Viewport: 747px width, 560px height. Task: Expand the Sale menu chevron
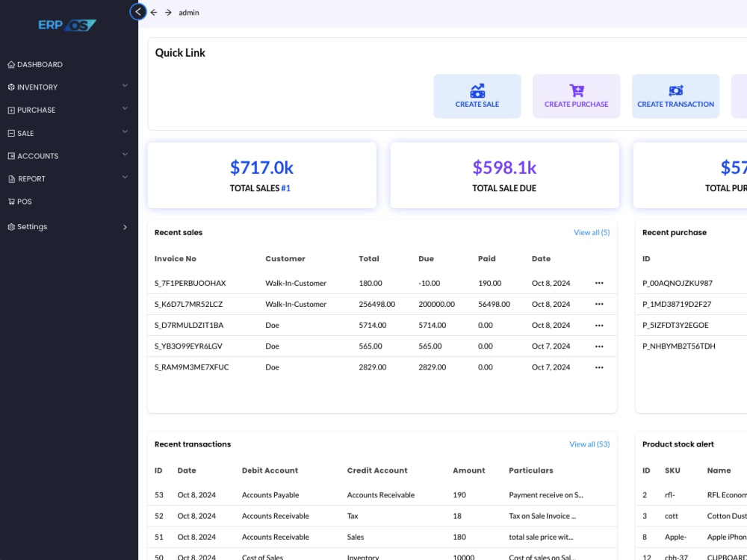[125, 131]
